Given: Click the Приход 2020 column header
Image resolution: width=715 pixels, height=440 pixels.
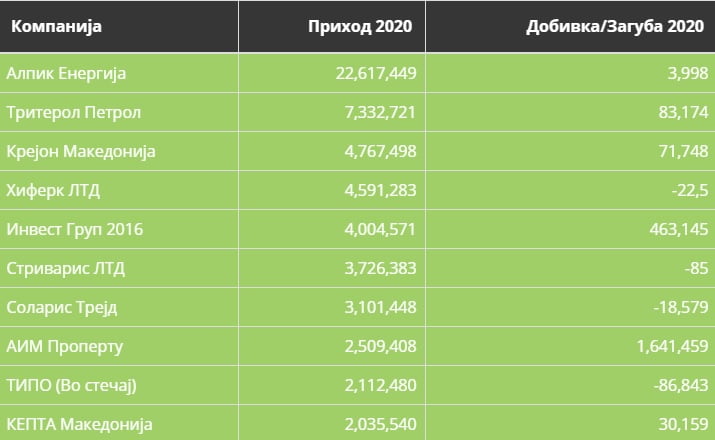Looking at the screenshot, I should tap(363, 26).
